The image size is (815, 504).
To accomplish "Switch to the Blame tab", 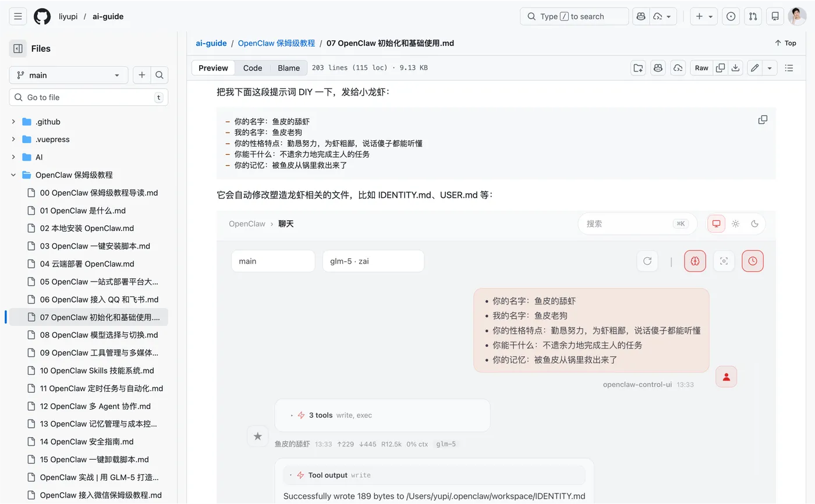I will [x=289, y=68].
